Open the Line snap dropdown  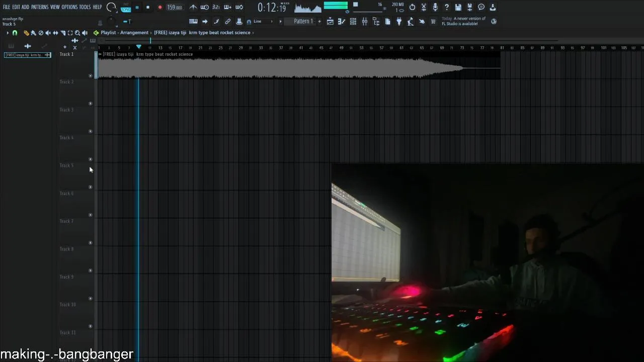click(x=263, y=22)
